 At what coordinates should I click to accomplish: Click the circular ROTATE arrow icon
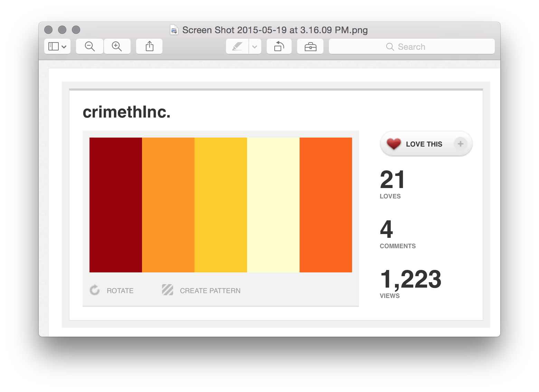95,290
